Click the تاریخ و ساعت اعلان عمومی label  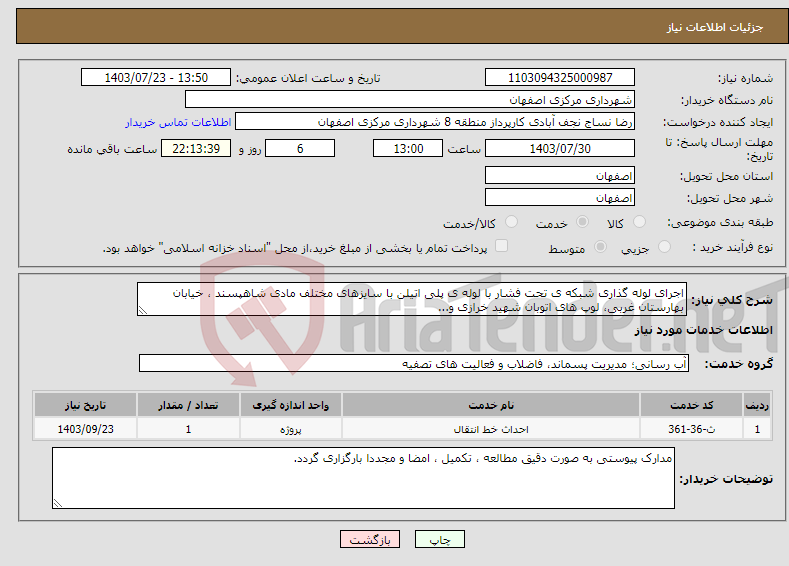click(308, 78)
